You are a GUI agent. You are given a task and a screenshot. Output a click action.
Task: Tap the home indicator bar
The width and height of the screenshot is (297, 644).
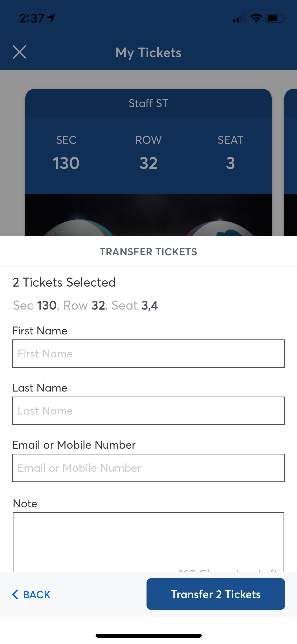[148, 636]
